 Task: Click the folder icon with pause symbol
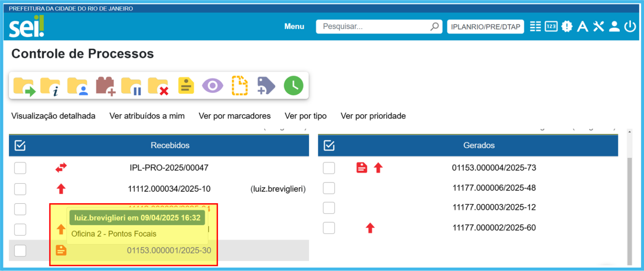tap(131, 86)
